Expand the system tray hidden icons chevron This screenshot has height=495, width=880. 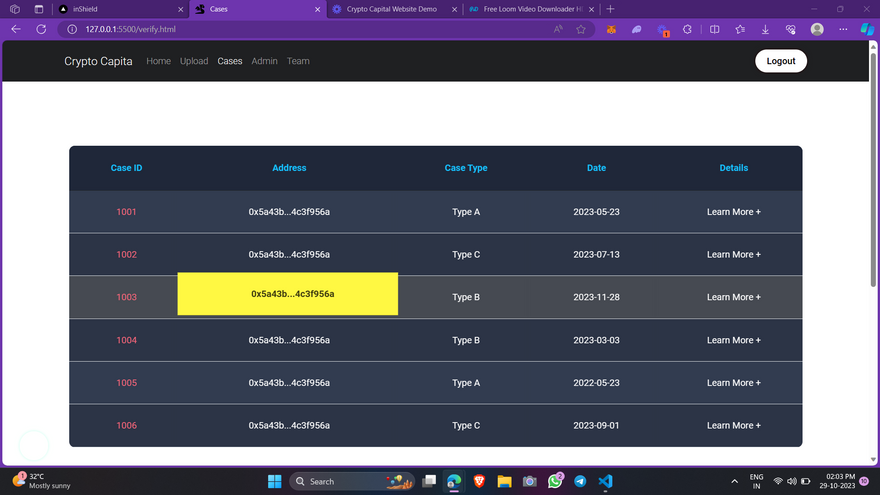(x=735, y=481)
